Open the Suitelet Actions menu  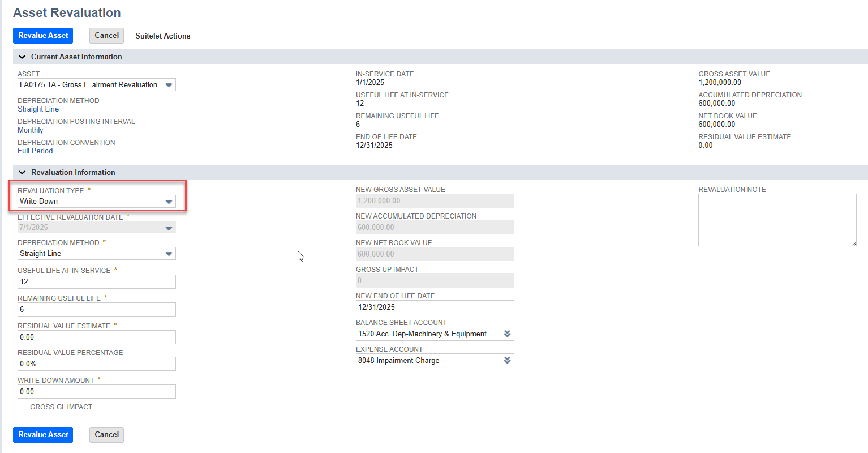click(163, 36)
